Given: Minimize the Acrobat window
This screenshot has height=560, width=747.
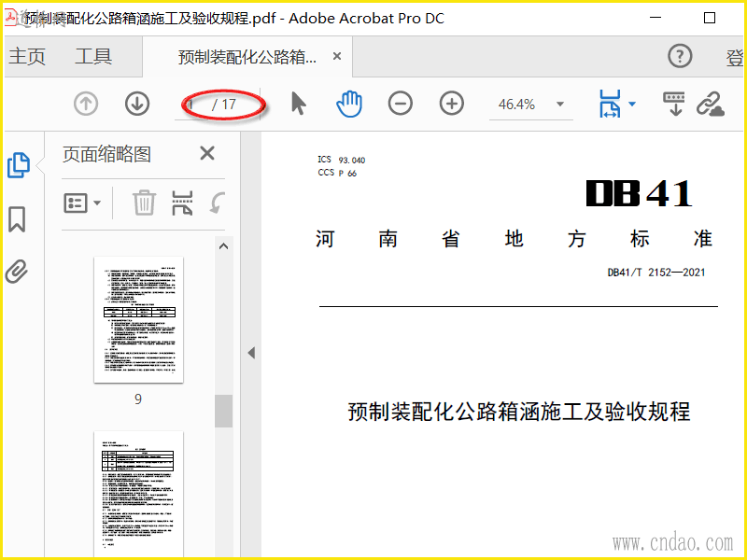Looking at the screenshot, I should point(655,18).
